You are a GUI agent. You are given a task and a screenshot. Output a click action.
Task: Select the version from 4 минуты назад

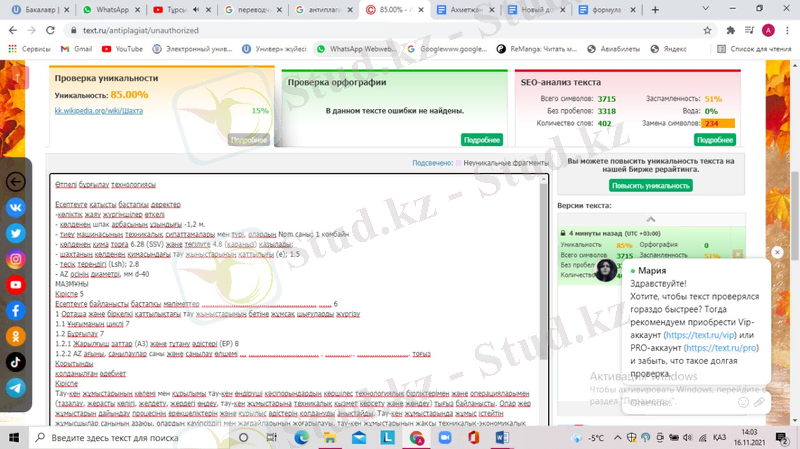tap(644, 254)
